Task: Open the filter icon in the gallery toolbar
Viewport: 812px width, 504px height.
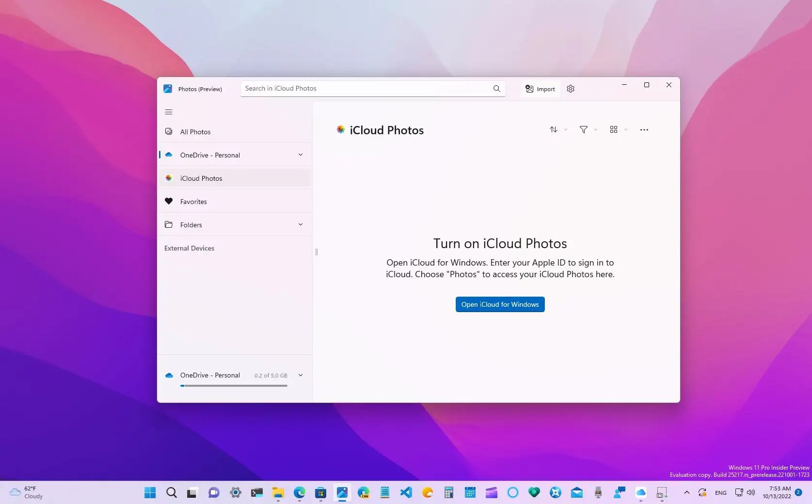Action: (x=584, y=129)
